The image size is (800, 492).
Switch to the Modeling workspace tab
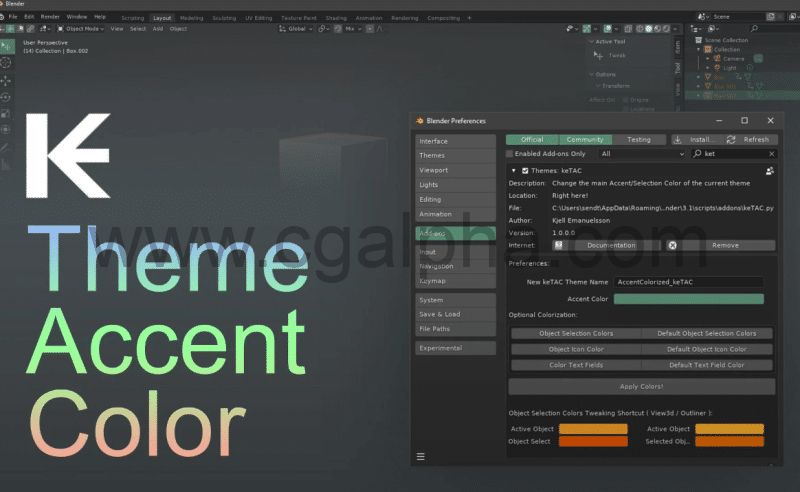191,18
